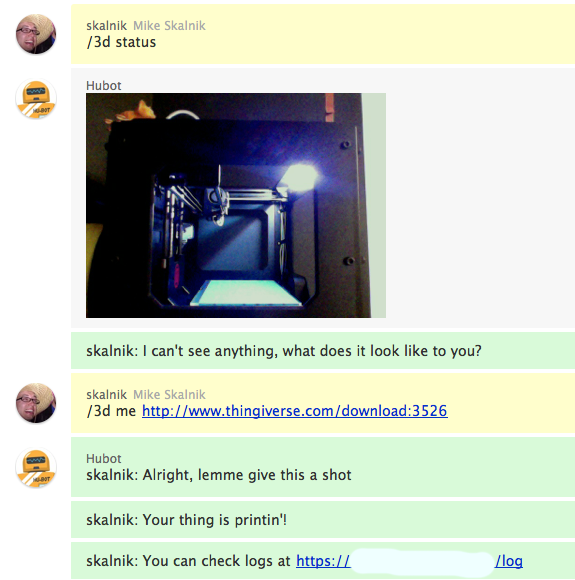Screen dimensions: 575x580
Task: Click Mike Skalnik's avatar beside /3d status
Action: coord(36,34)
